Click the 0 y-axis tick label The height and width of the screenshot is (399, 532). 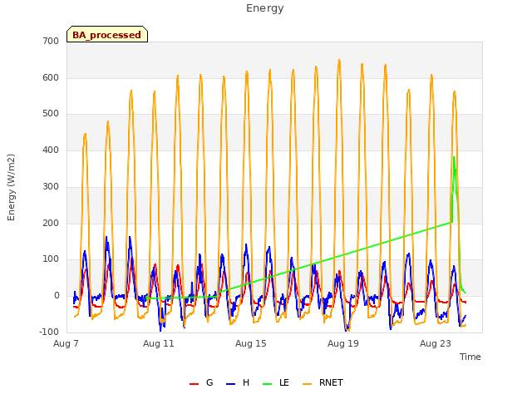coord(57,296)
